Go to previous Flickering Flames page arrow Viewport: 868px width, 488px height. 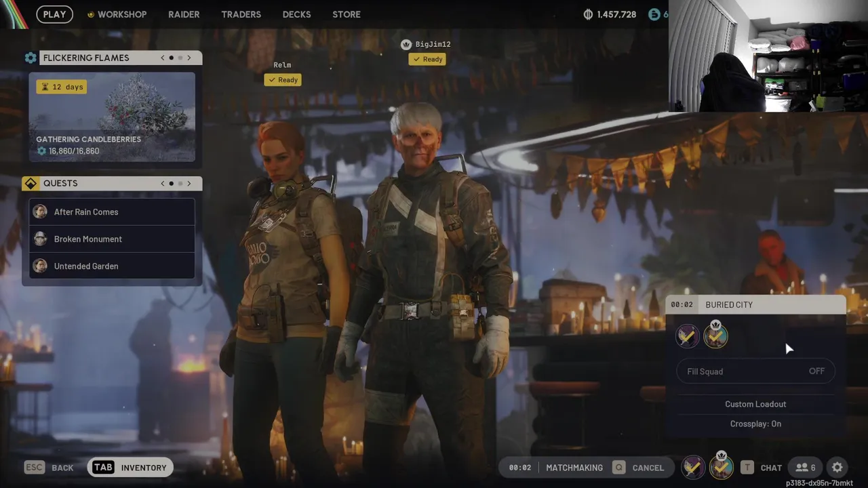(163, 58)
